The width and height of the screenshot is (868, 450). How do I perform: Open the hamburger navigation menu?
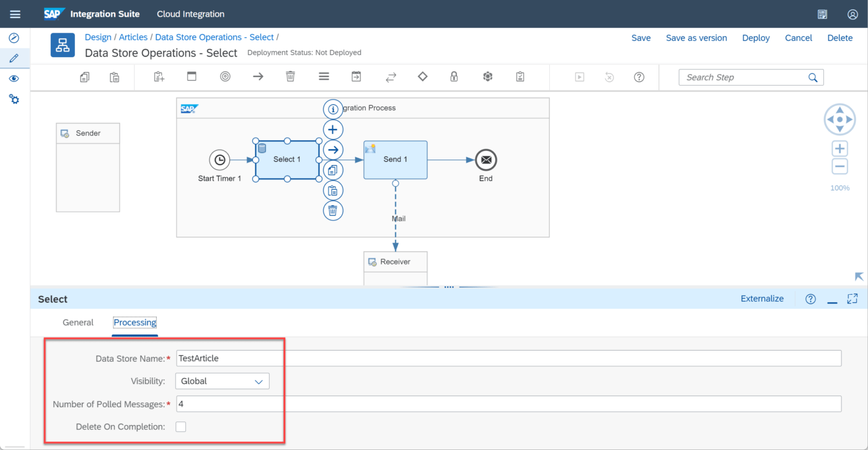coord(15,14)
